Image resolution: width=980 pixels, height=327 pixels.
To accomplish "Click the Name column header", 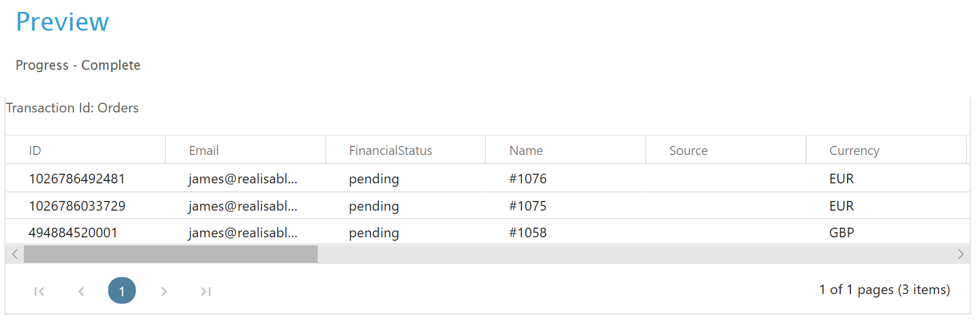I will (526, 150).
